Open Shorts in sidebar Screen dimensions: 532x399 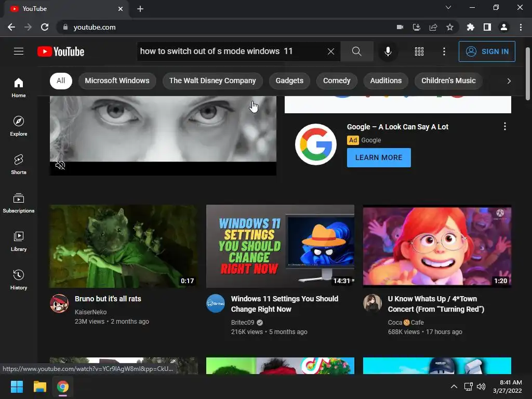[x=19, y=165]
